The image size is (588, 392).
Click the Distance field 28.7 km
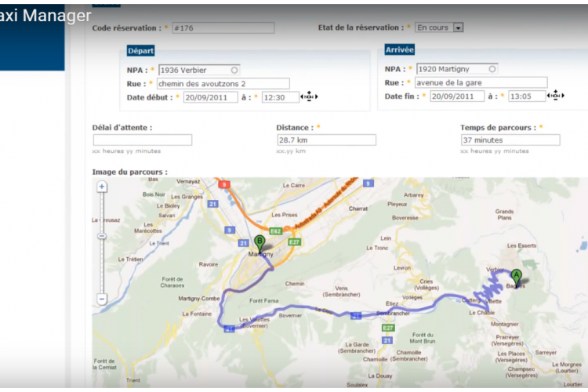click(x=327, y=140)
